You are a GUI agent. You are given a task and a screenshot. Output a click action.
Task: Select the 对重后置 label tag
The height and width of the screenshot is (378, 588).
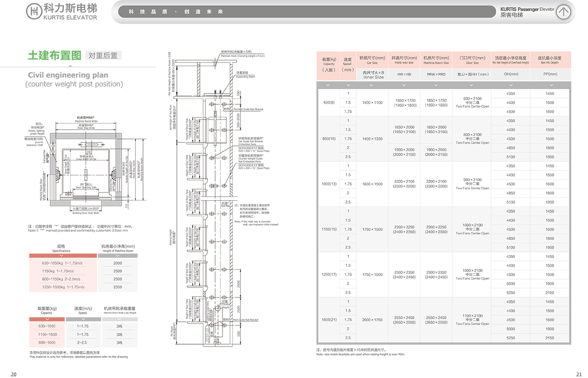[103, 55]
